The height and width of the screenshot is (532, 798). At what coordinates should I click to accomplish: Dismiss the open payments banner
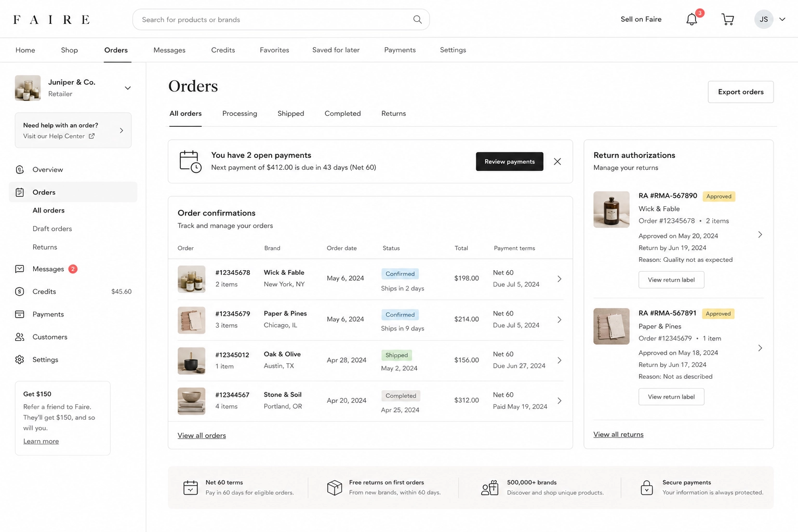point(557,162)
